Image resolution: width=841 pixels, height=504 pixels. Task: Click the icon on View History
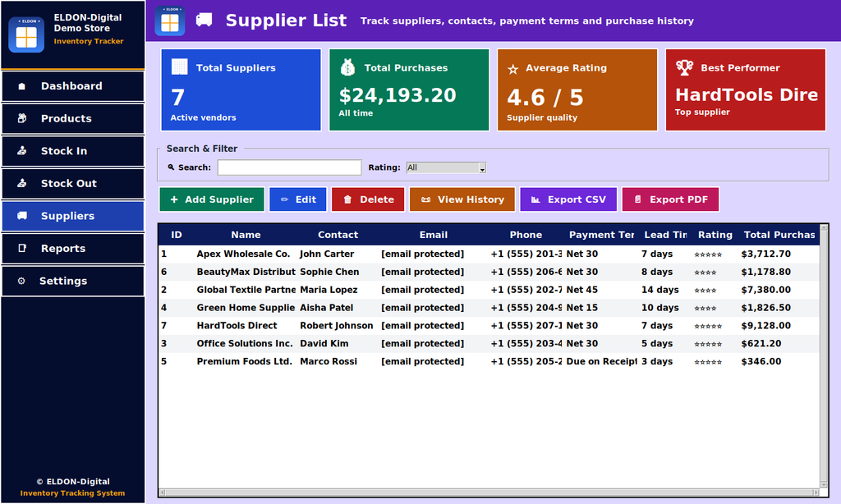(x=425, y=199)
